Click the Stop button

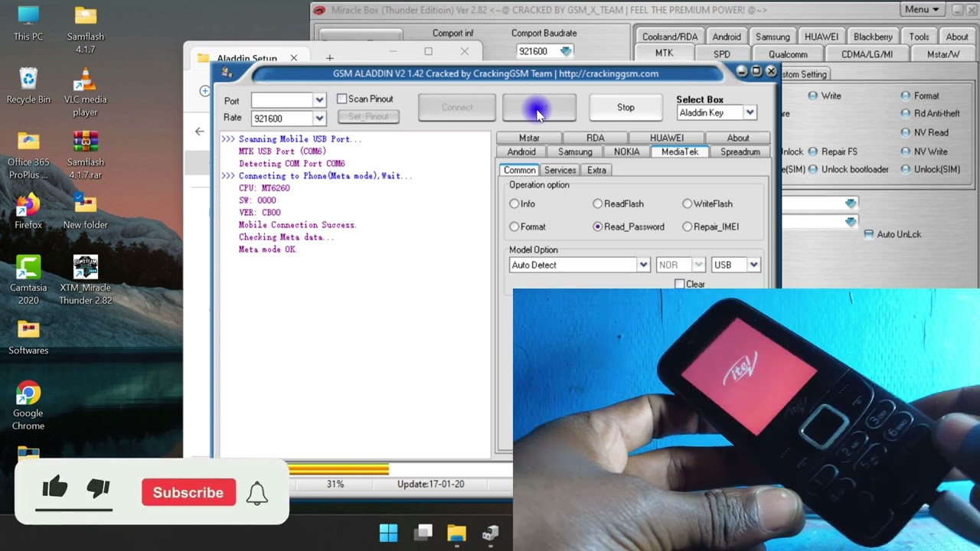pos(626,107)
